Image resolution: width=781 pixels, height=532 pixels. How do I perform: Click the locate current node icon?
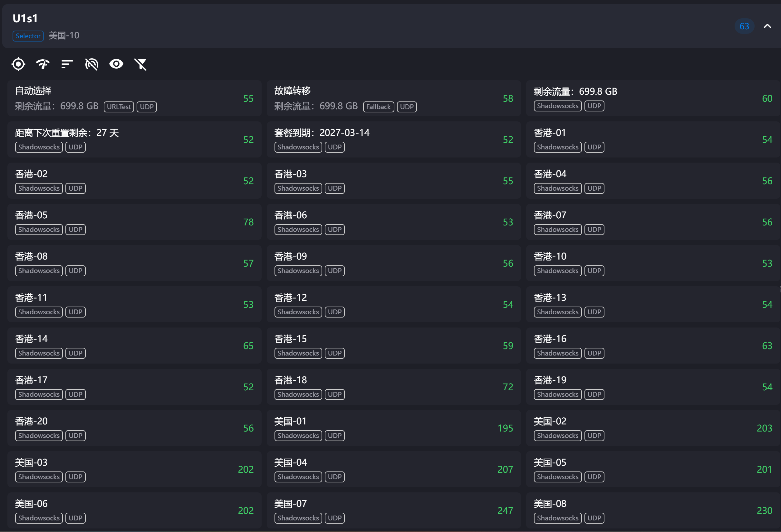coord(18,64)
